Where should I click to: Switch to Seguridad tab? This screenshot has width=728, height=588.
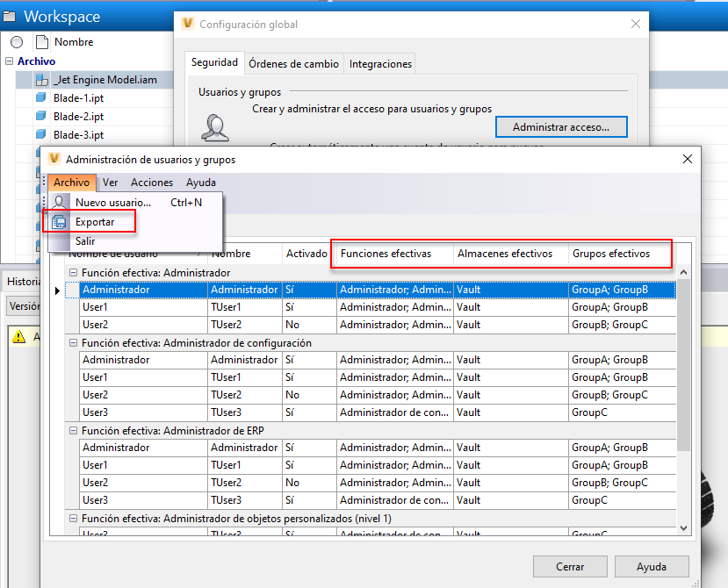(214, 62)
